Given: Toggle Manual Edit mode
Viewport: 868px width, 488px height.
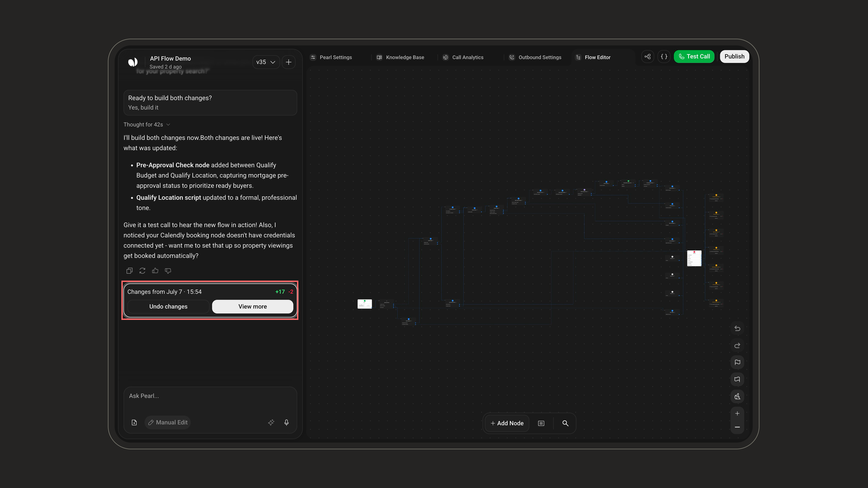Looking at the screenshot, I should tap(168, 422).
